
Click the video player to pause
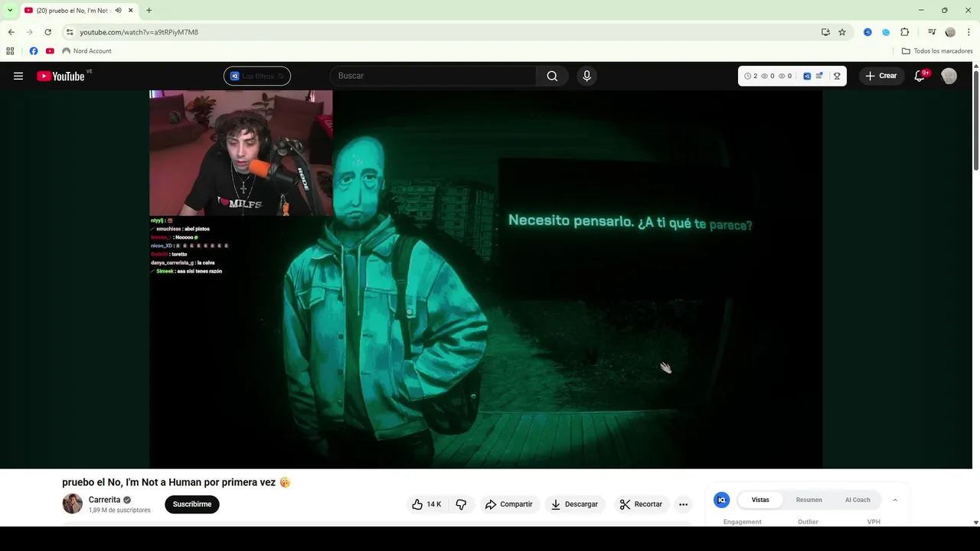point(485,279)
